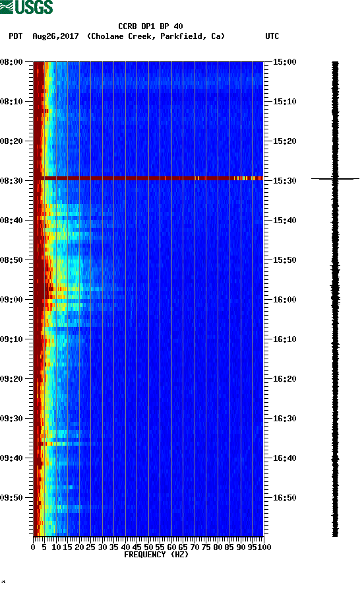364x589 pixels.
Task: Click the 16:30 UTC time label
Action: click(x=284, y=419)
